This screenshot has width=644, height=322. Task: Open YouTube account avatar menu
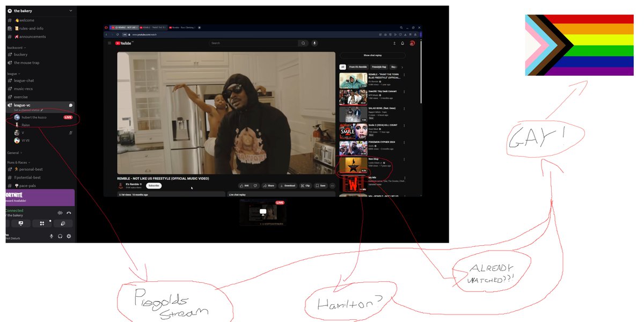(x=412, y=43)
